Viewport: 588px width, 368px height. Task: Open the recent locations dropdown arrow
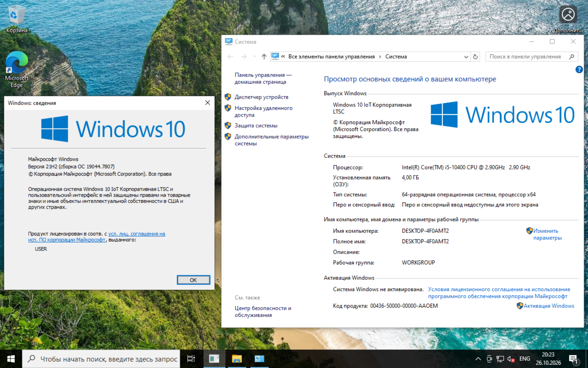254,57
